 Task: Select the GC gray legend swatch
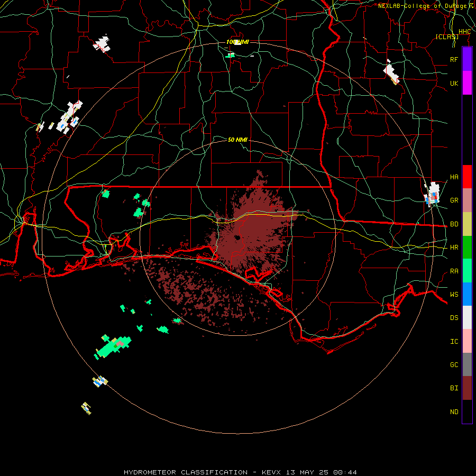[467, 364]
